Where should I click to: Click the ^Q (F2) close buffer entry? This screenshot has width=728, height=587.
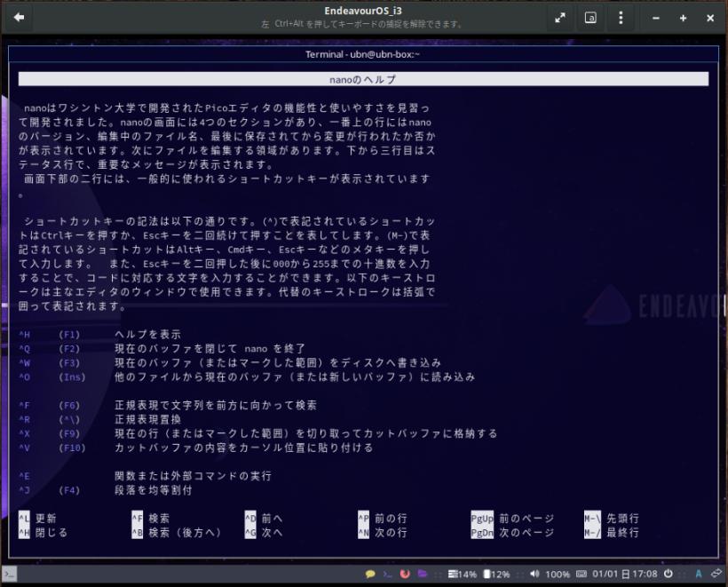162,349
